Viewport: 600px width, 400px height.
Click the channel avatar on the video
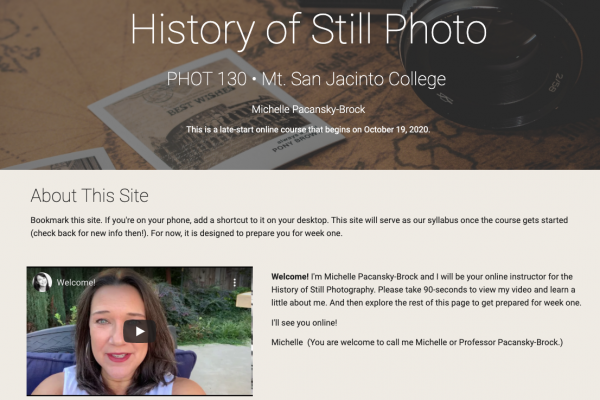click(42, 282)
